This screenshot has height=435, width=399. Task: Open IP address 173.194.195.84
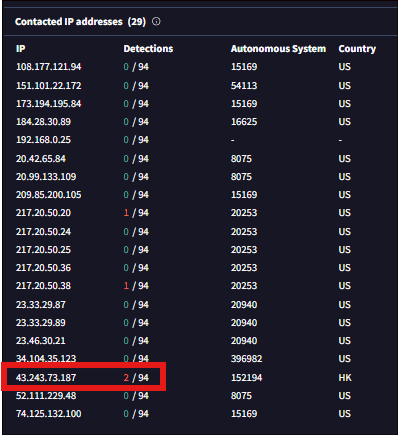coord(49,104)
